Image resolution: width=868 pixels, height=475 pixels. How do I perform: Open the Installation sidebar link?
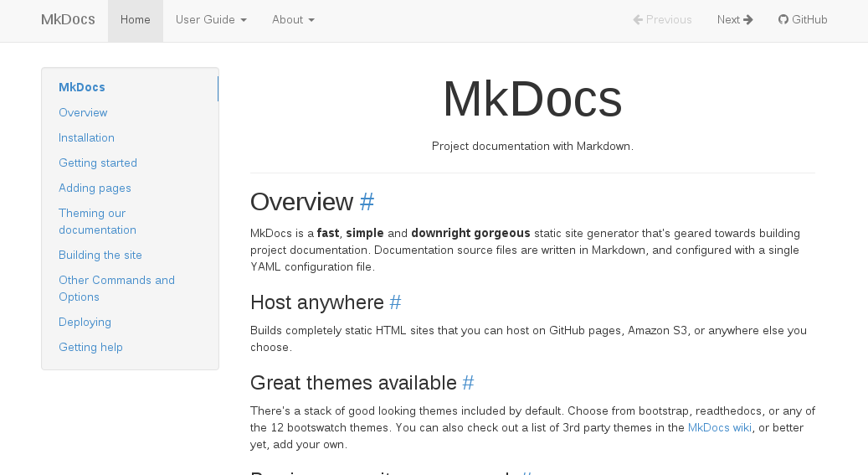[86, 137]
